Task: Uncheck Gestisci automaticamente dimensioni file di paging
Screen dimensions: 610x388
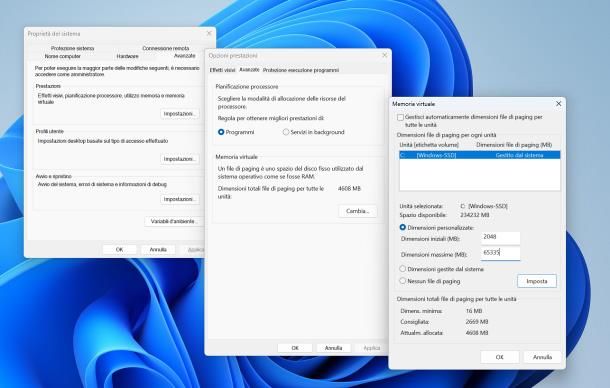Action: [400, 117]
